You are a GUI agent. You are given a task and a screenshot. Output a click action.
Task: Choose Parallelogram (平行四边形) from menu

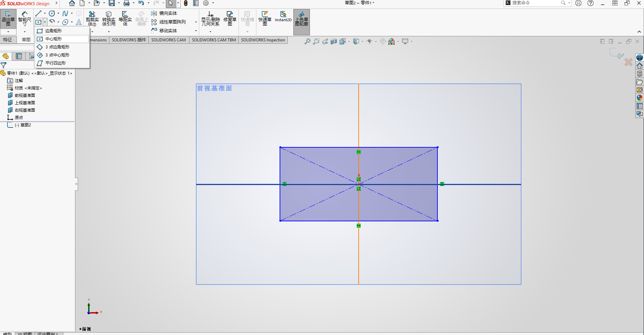[62, 63]
